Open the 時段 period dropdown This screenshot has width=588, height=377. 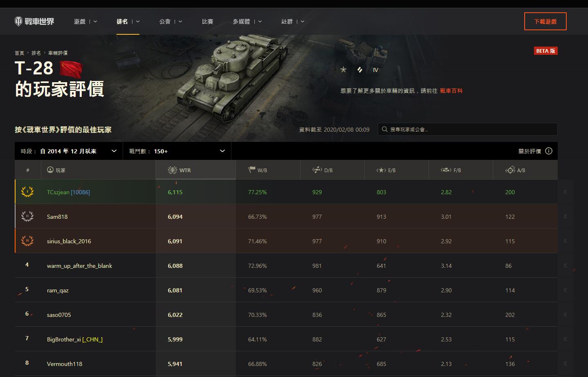click(x=69, y=151)
